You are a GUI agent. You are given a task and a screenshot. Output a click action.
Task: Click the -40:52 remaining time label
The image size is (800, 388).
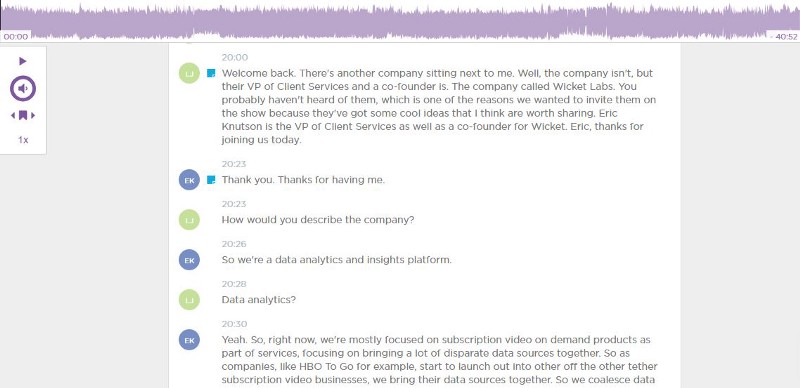(783, 37)
